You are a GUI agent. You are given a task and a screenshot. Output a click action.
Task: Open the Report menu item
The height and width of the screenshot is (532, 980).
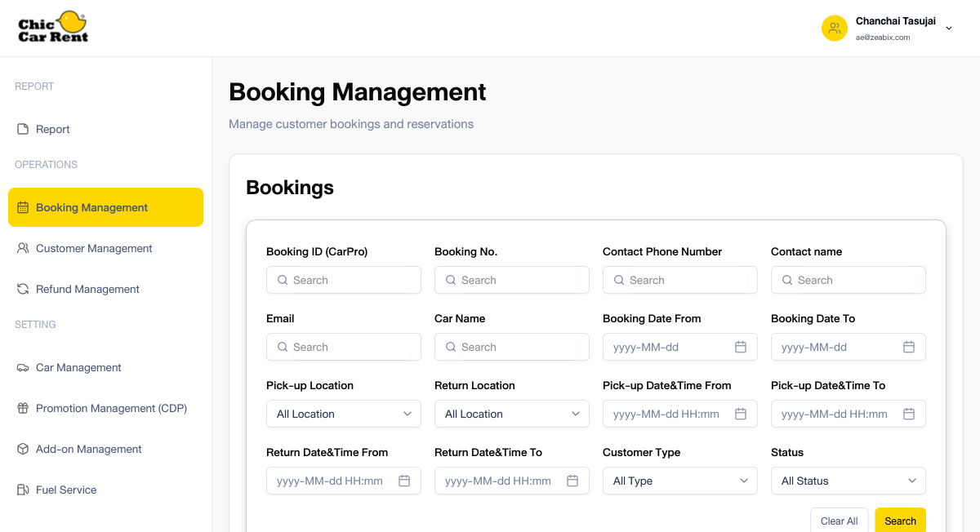coord(105,129)
